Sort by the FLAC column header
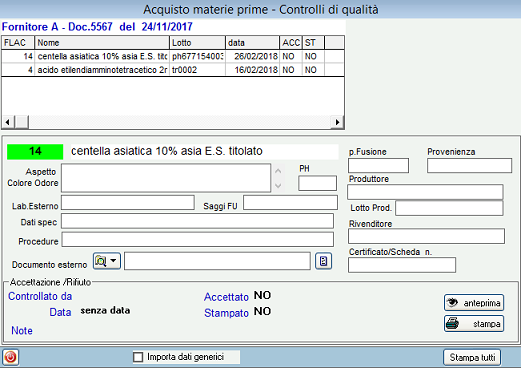Screen dimensions: 521x368 18,43
